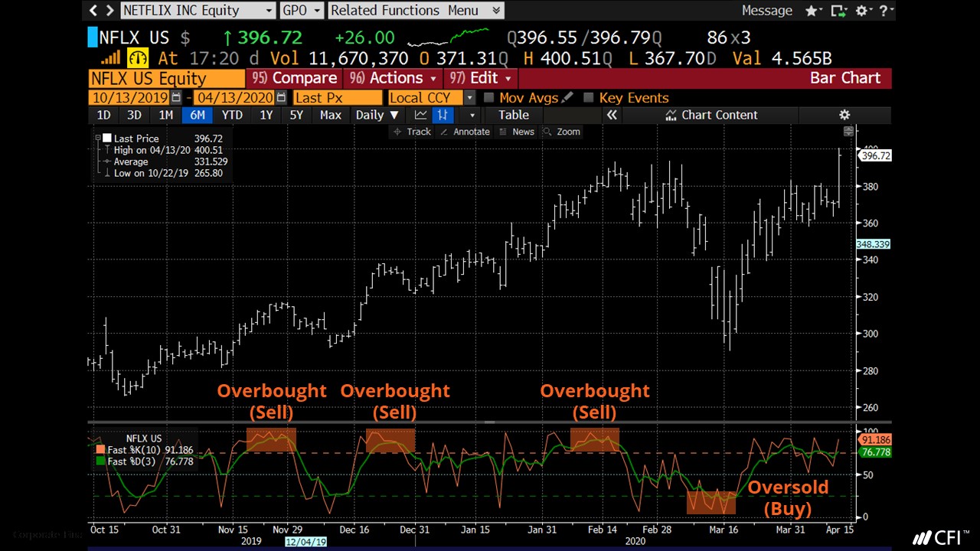
Task: Click the NFLX US Equity security field
Action: [166, 78]
